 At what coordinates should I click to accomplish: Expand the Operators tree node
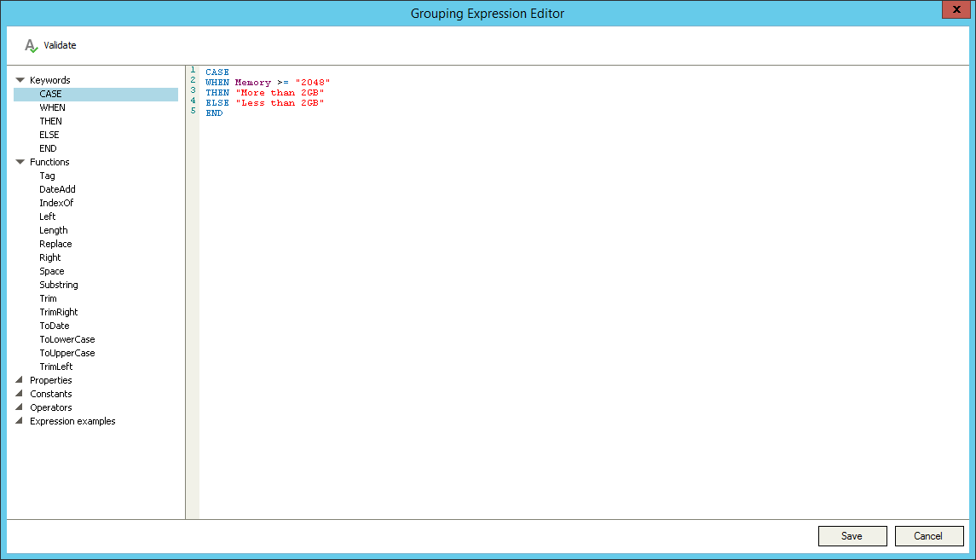click(20, 407)
